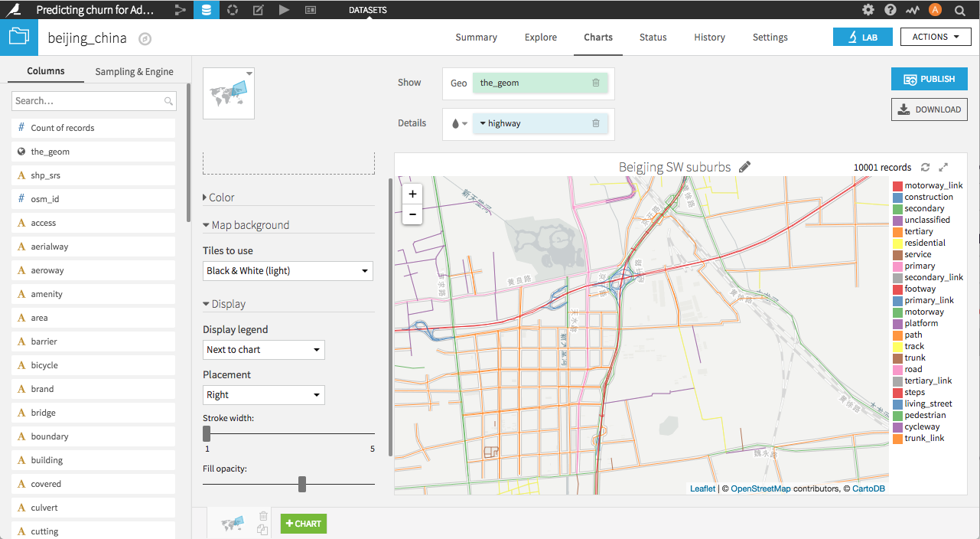Open the Notebooks pencil icon in top navbar
The height and width of the screenshot is (539, 980).
(x=257, y=10)
